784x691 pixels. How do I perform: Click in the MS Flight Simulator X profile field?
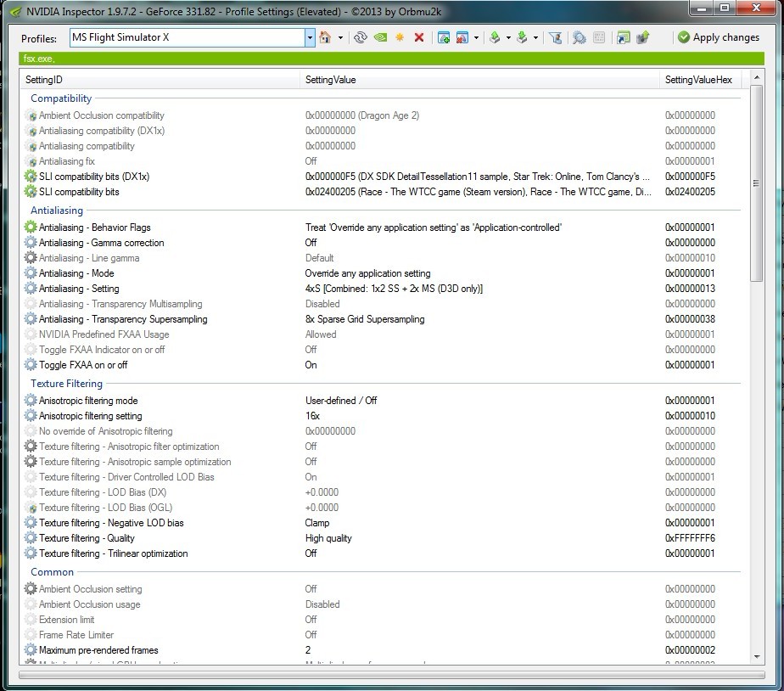(188, 37)
